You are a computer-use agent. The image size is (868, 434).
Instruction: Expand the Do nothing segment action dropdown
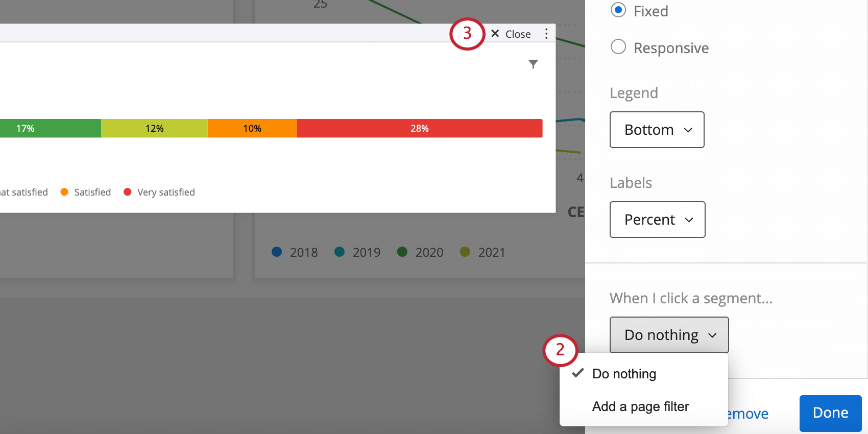669,335
